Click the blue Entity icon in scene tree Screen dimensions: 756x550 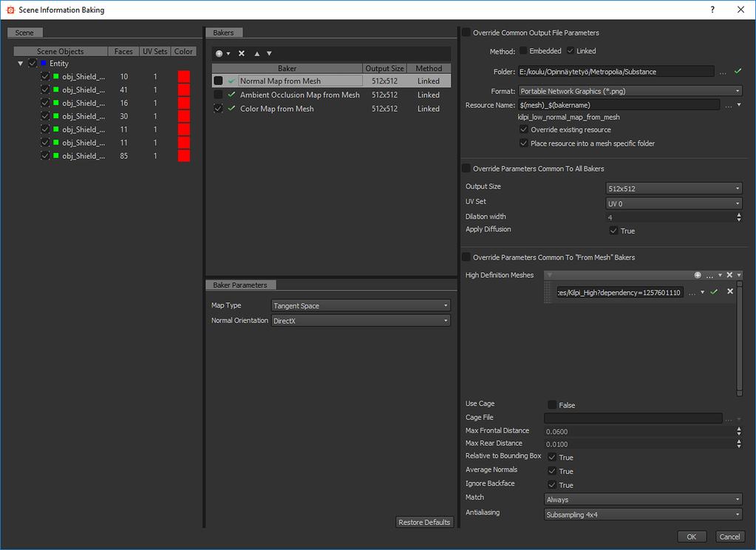pos(44,63)
